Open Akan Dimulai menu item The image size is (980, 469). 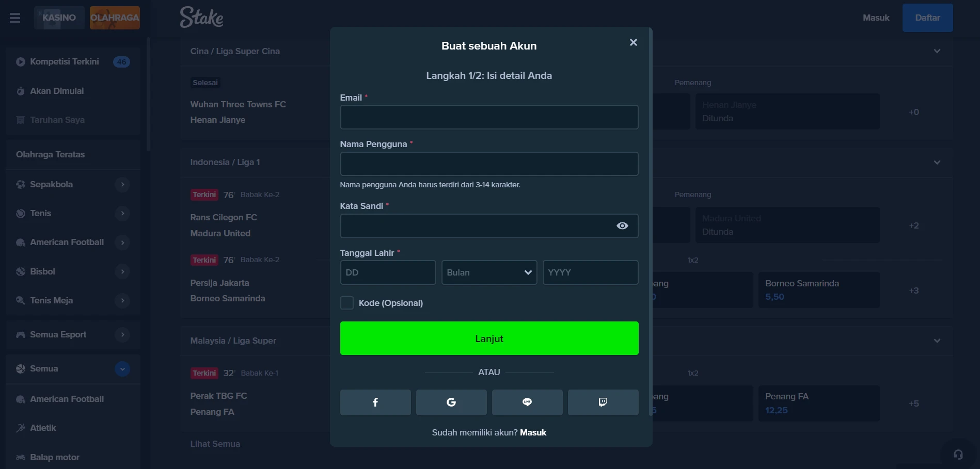[73, 91]
